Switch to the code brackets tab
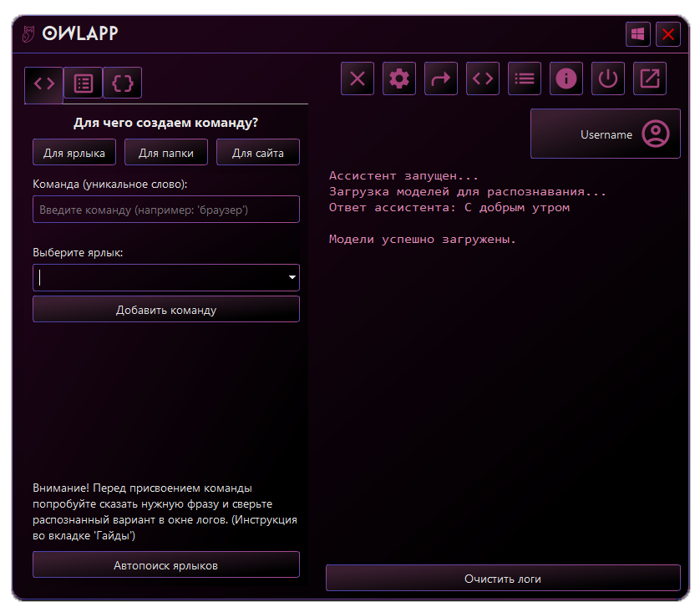700x607 pixels. (44, 83)
